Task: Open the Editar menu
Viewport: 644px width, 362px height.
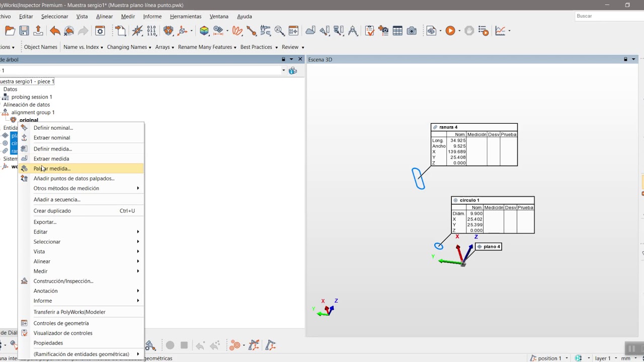Action: (26, 17)
